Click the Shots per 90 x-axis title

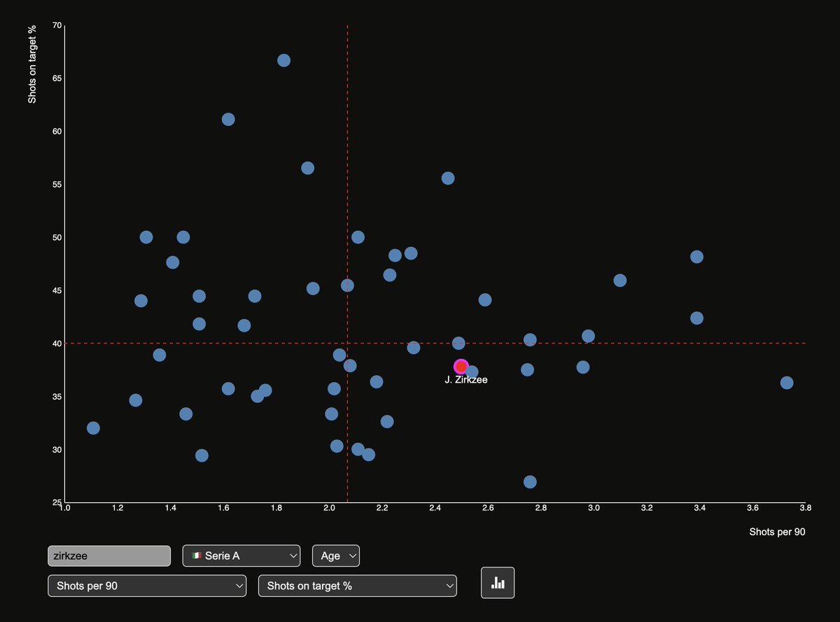click(x=777, y=532)
